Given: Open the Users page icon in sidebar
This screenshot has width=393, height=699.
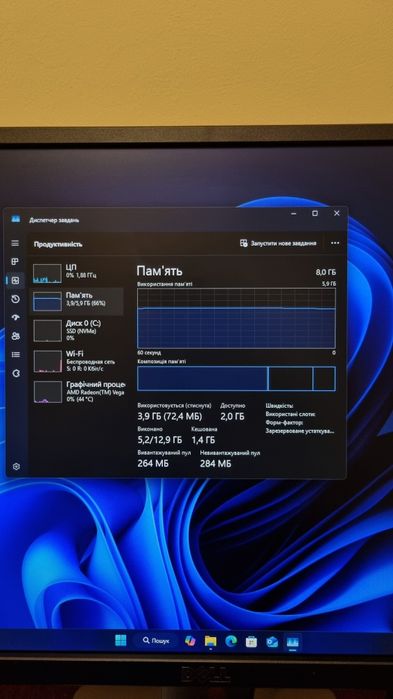Looking at the screenshot, I should click(x=16, y=336).
